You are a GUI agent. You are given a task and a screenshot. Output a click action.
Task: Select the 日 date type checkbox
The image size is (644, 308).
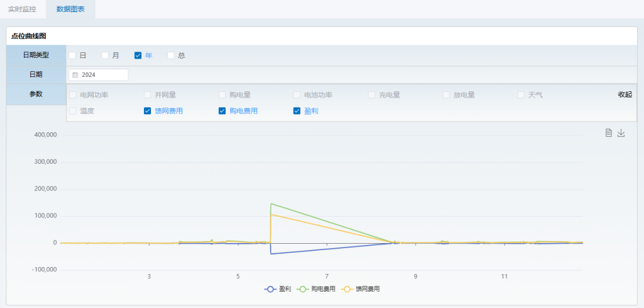point(72,55)
